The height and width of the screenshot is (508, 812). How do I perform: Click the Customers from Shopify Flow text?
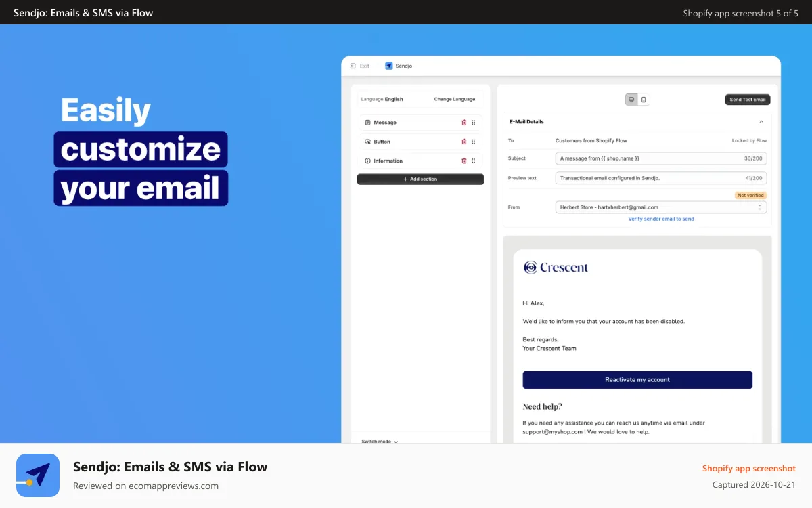click(x=591, y=141)
